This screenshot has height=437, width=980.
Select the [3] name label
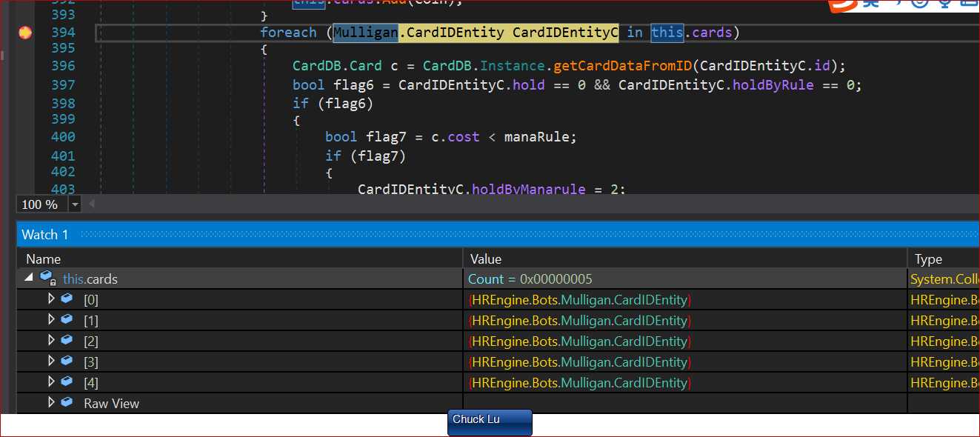91,362
